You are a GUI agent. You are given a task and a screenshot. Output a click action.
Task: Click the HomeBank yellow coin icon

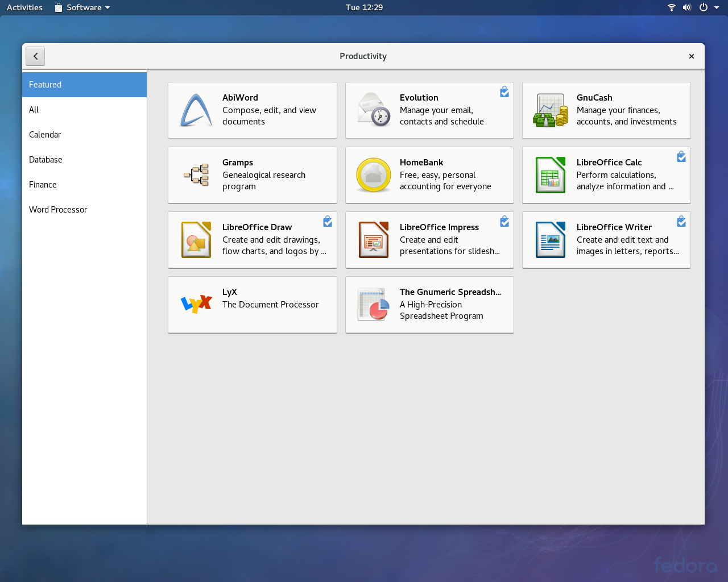pyautogui.click(x=374, y=175)
